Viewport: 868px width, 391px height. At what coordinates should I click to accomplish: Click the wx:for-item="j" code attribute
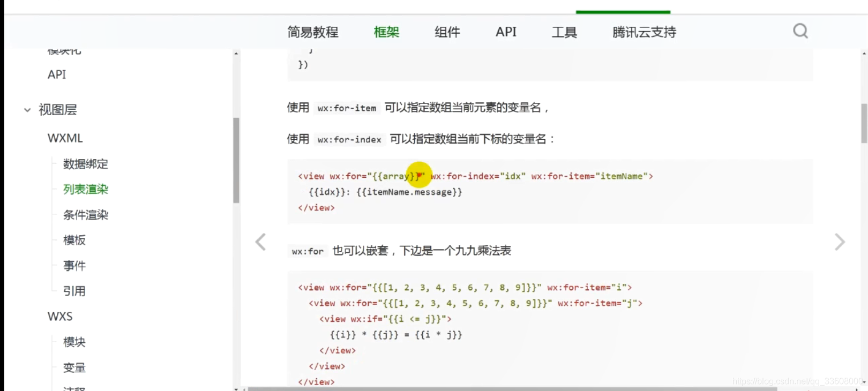597,303
